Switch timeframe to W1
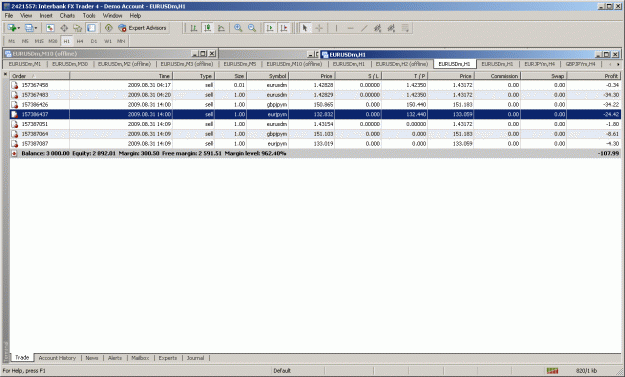Image resolution: width=625 pixels, height=377 pixels. tap(108, 41)
